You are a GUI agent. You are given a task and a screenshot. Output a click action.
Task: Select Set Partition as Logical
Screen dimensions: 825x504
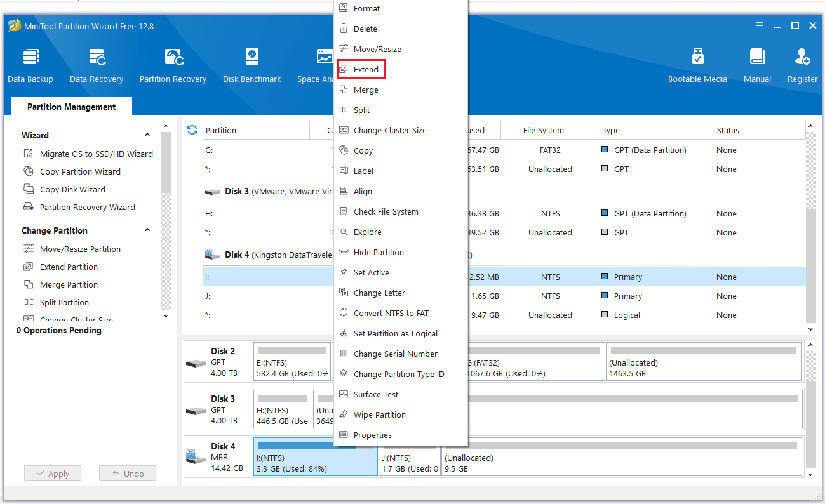401,333
